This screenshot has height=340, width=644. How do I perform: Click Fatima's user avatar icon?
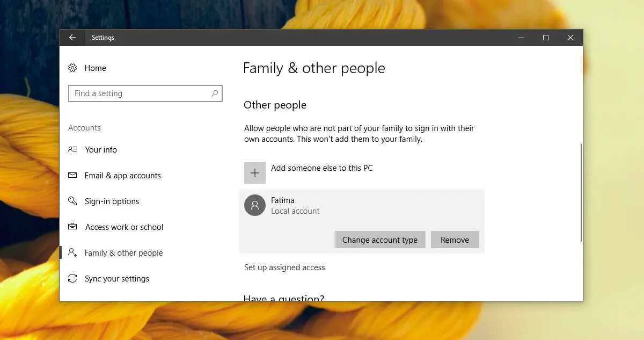click(255, 205)
